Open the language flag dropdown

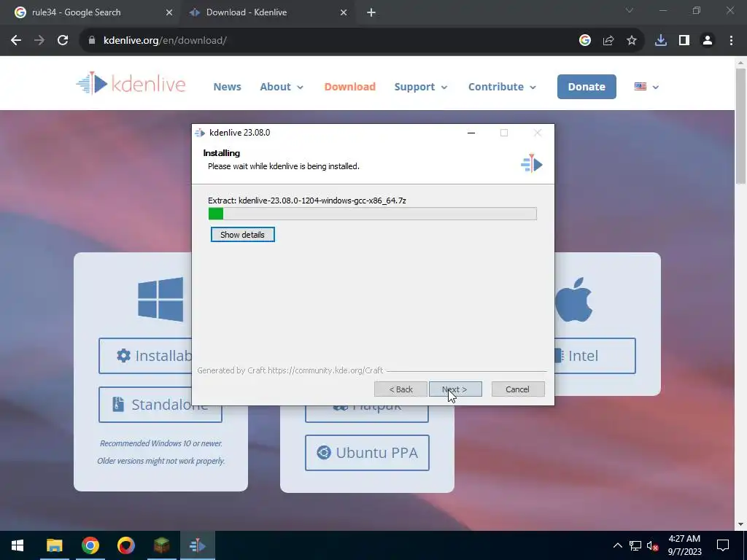[646, 87]
